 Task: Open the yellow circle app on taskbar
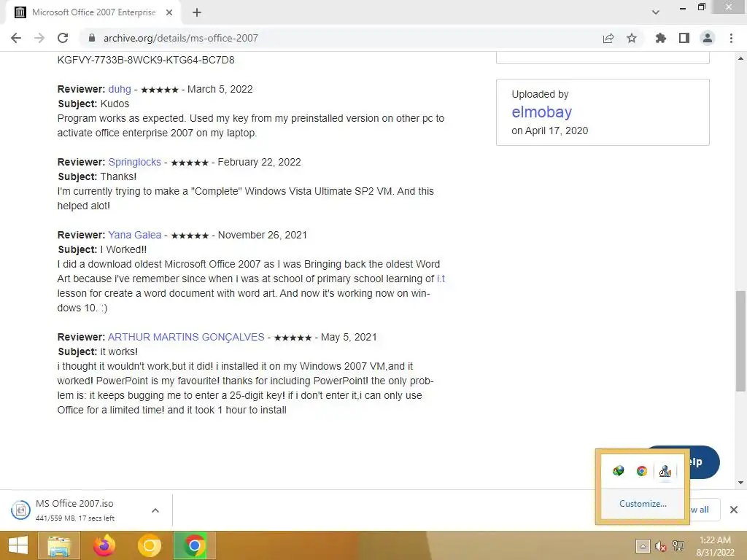pos(150,545)
